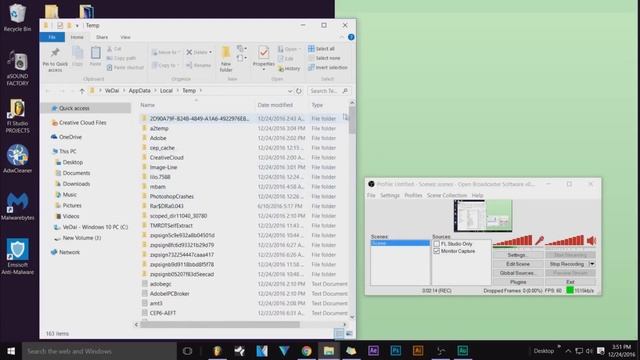Click Illustrator icon in taskbar

coord(418,351)
